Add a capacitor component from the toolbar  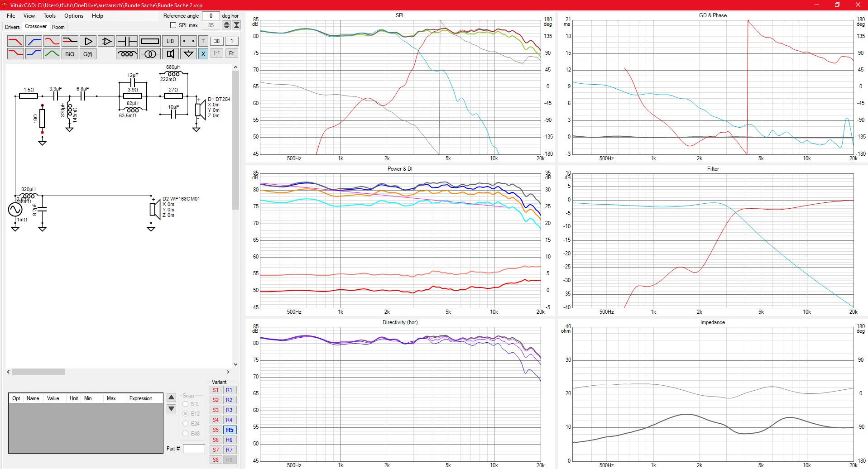click(127, 41)
